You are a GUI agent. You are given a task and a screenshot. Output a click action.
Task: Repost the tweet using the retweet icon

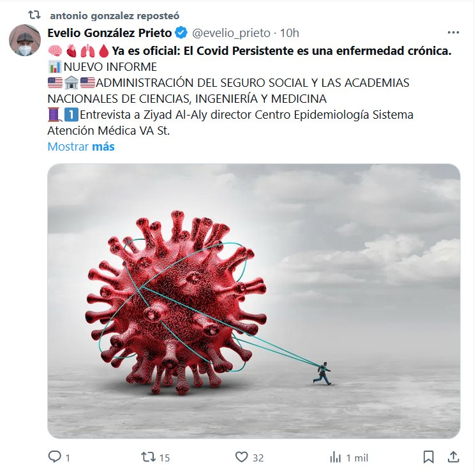(148, 457)
